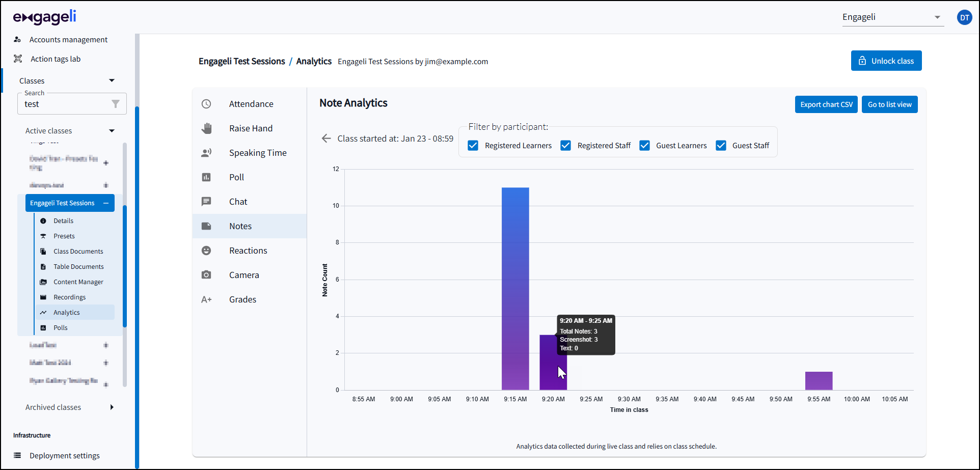Open Presets in class tree
The height and width of the screenshot is (470, 980).
point(64,236)
